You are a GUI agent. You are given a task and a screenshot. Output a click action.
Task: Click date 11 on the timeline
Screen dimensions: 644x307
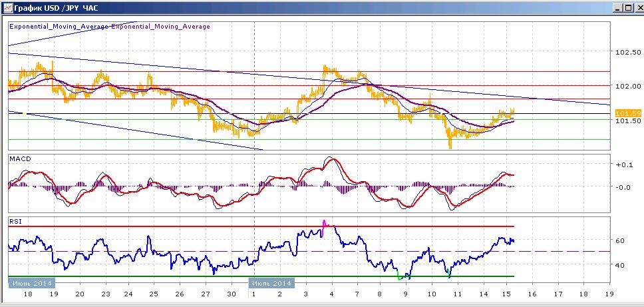[x=456, y=294]
